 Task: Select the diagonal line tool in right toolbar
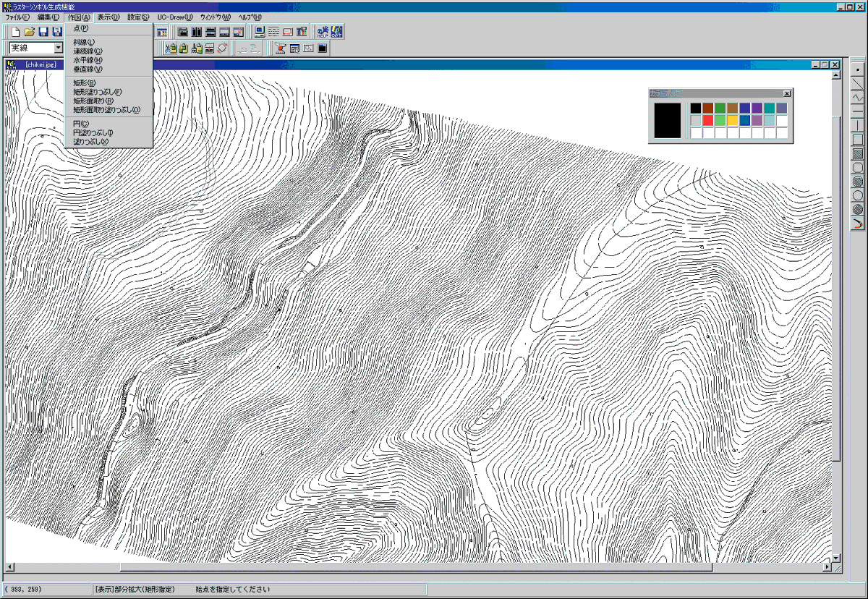(858, 83)
